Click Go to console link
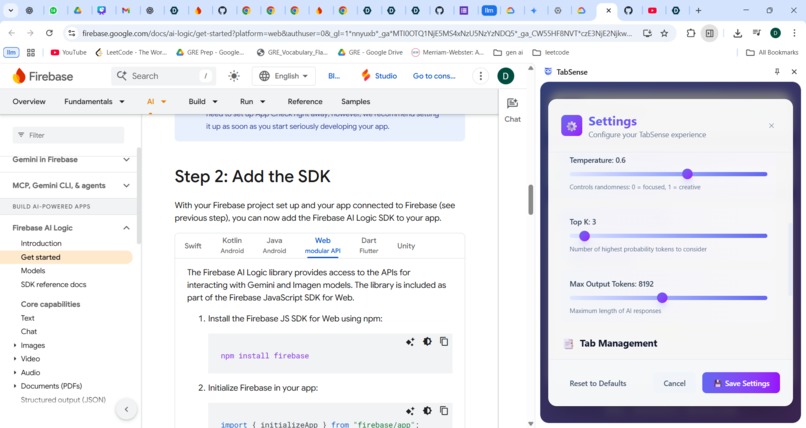Viewport: 806px width, 428px height. click(x=434, y=76)
